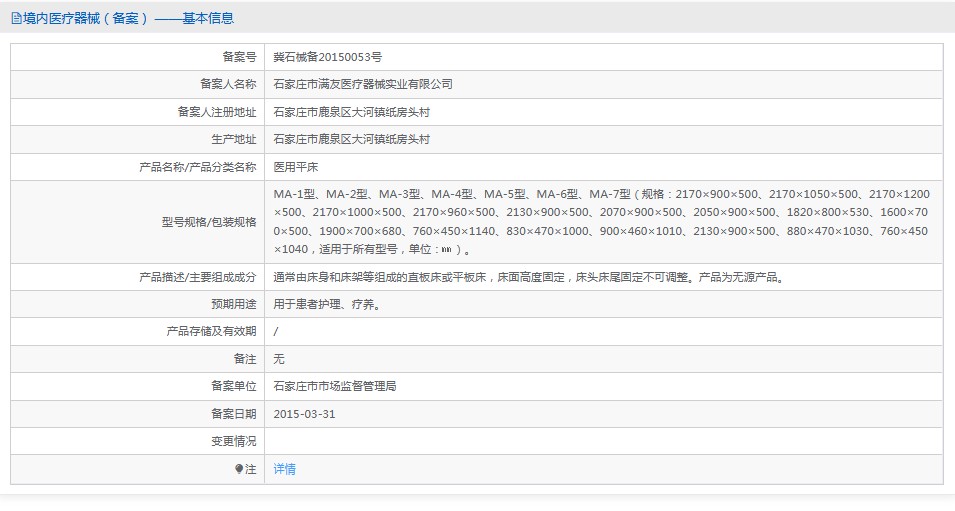Select 石家庄市市场监督管理局
This screenshot has height=511, width=955.
(335, 386)
